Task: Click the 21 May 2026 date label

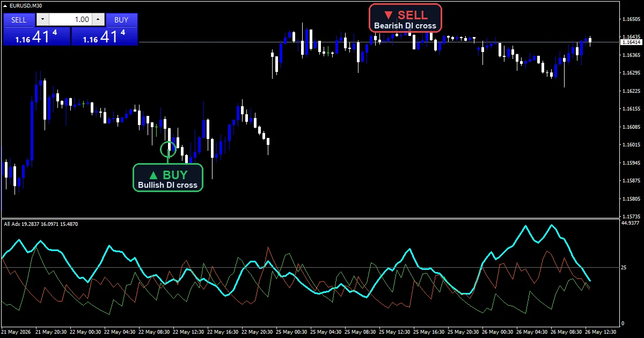Action: (x=16, y=332)
